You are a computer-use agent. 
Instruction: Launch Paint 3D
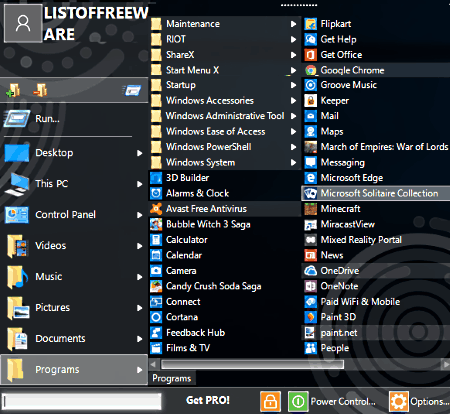coord(376,317)
